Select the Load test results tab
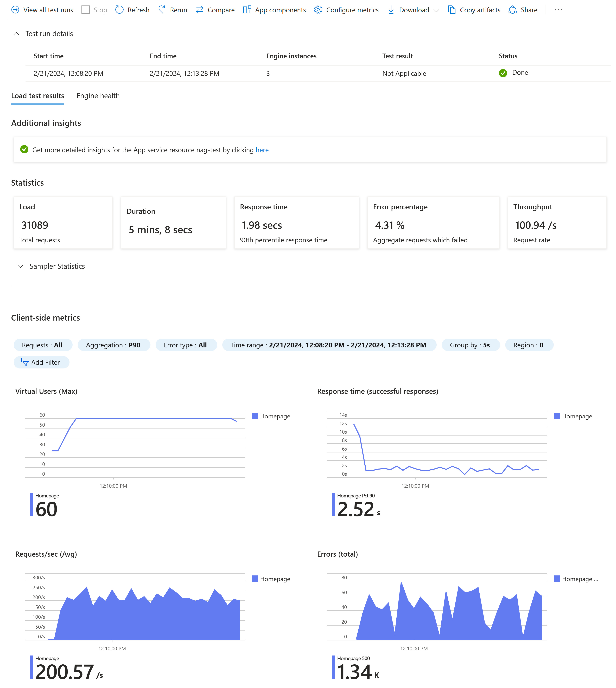Viewport: 616px width, 688px height. [x=37, y=96]
